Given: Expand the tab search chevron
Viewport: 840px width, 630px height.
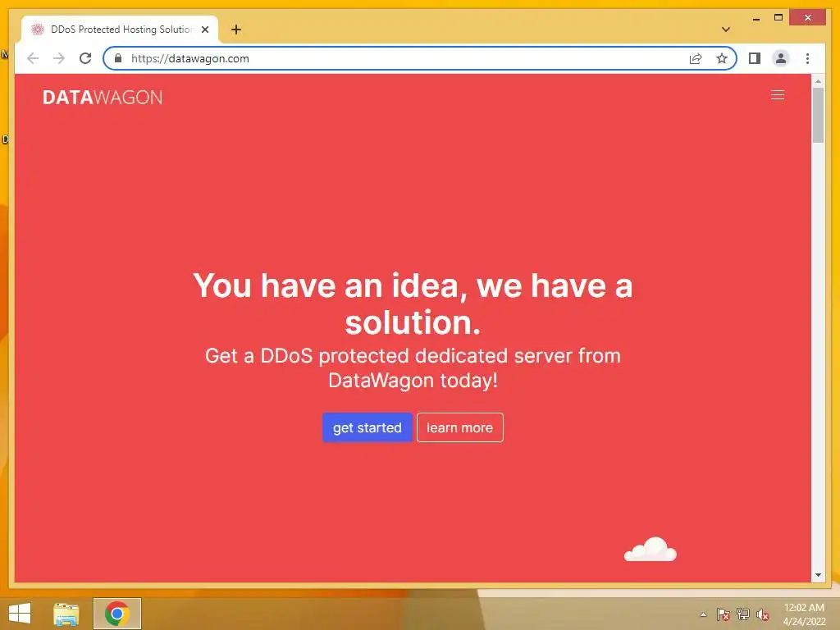Looking at the screenshot, I should [726, 30].
